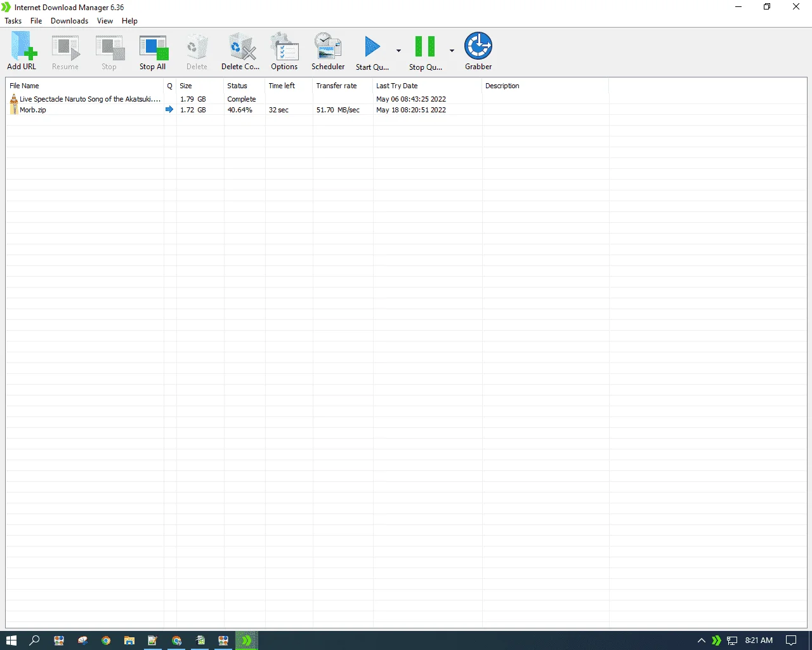Open the Downloads menu
812x650 pixels.
(70, 21)
